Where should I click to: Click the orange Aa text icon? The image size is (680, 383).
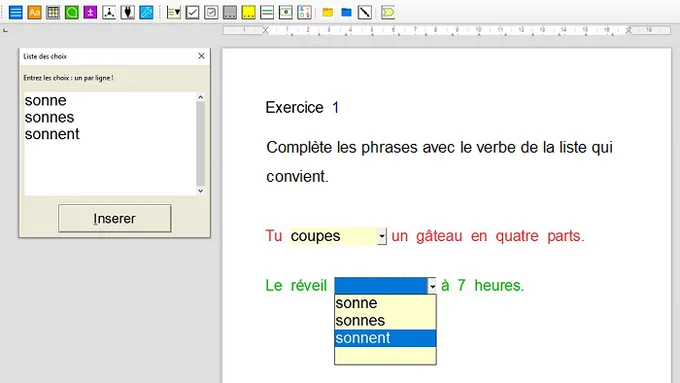34,13
